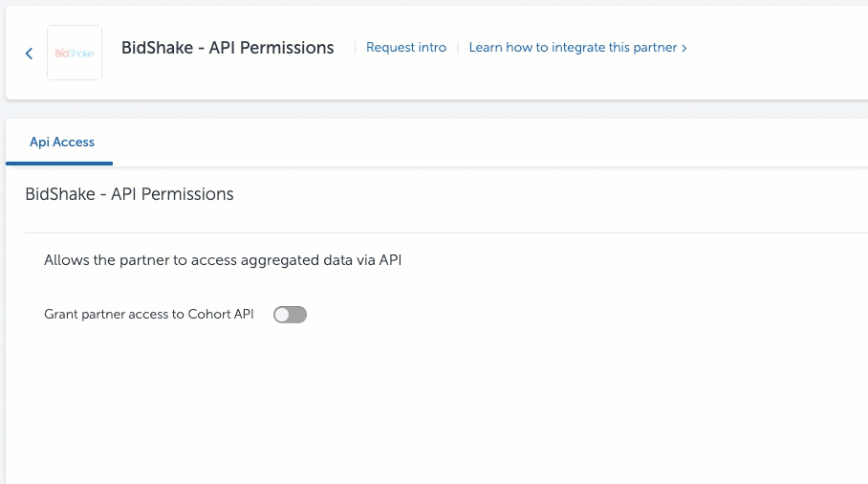This screenshot has width=868, height=484.
Task: Select the Api Access tab
Action: (x=61, y=143)
